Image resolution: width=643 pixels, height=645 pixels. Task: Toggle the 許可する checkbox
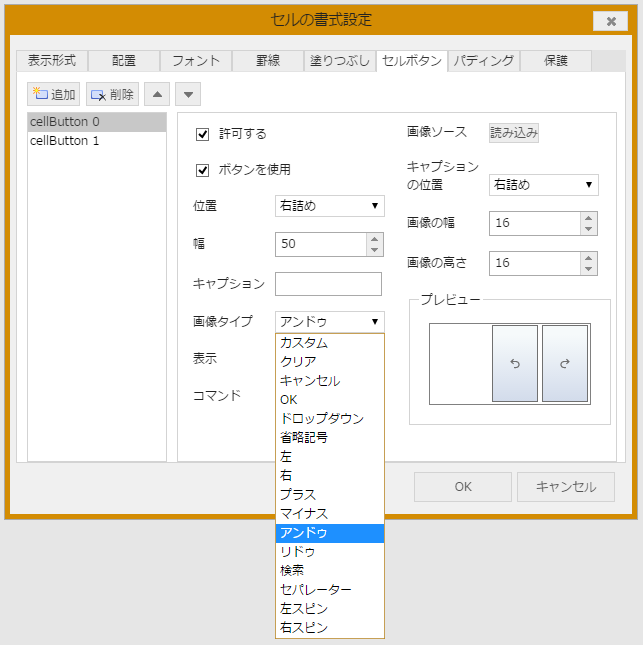202,134
